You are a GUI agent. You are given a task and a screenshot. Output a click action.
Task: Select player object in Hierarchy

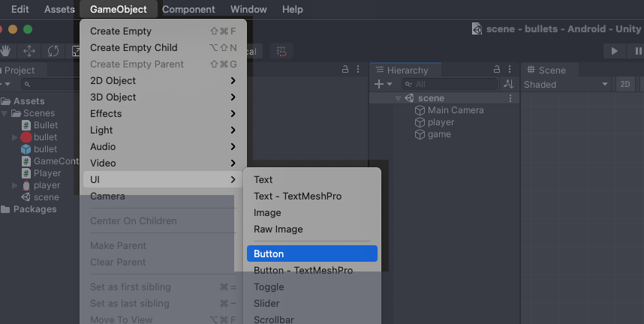click(x=434, y=122)
